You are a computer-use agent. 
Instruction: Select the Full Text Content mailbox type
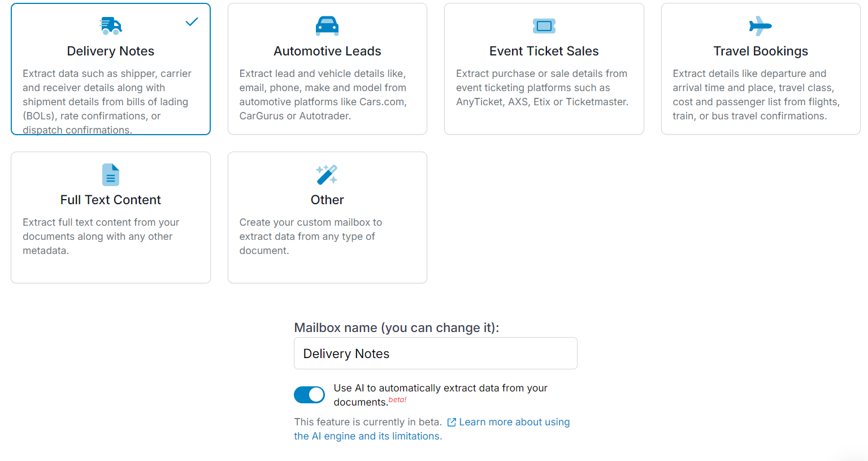point(111,217)
